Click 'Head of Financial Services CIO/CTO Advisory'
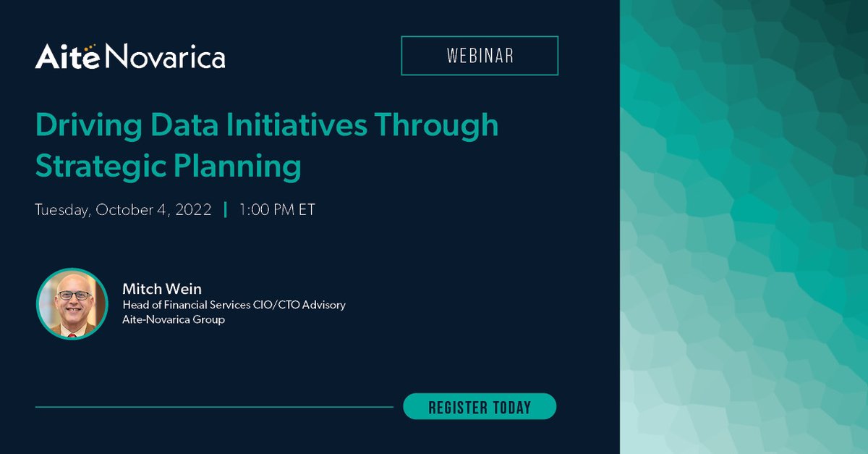The height and width of the screenshot is (454, 868). pos(234,305)
